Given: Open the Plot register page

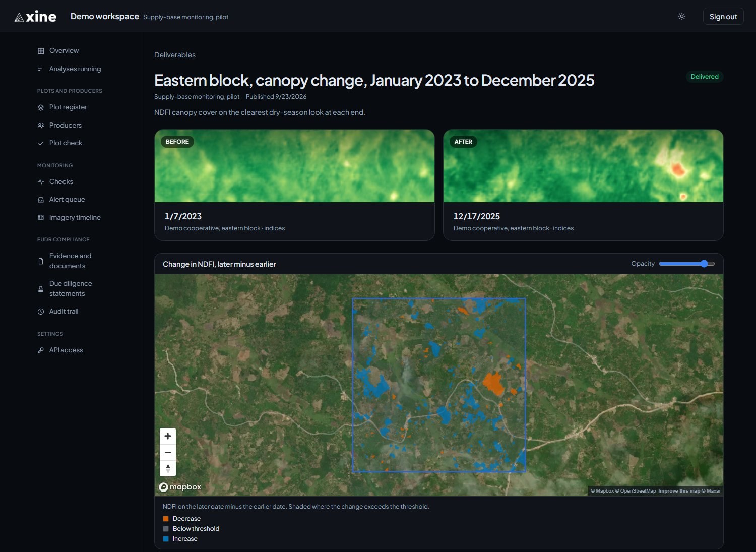Looking at the screenshot, I should click(68, 107).
